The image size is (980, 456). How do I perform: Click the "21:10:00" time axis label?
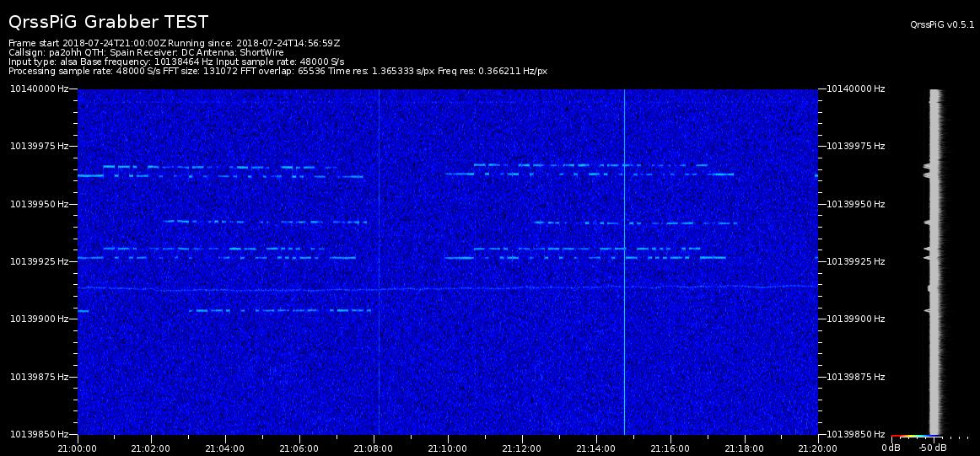(x=448, y=448)
